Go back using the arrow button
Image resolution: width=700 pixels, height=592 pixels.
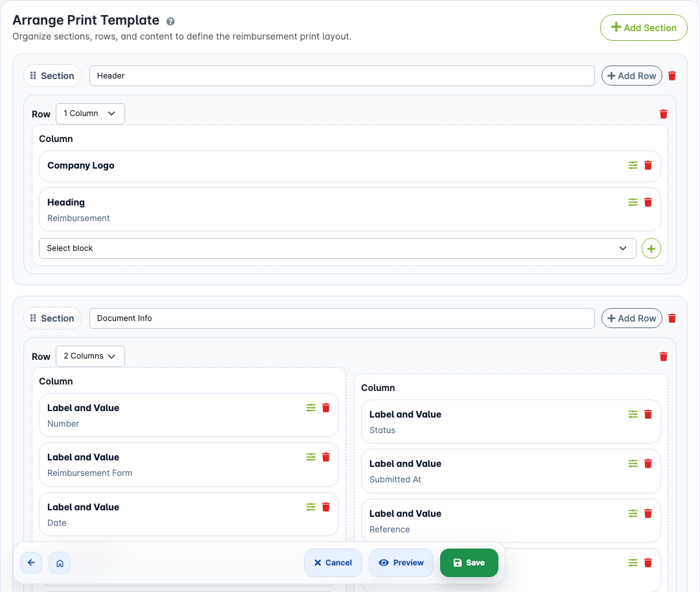pyautogui.click(x=31, y=563)
